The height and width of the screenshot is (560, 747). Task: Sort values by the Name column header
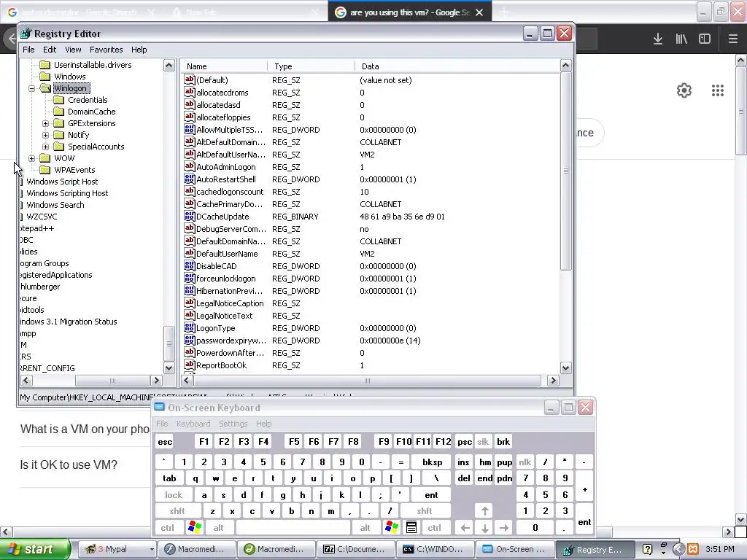pos(223,66)
